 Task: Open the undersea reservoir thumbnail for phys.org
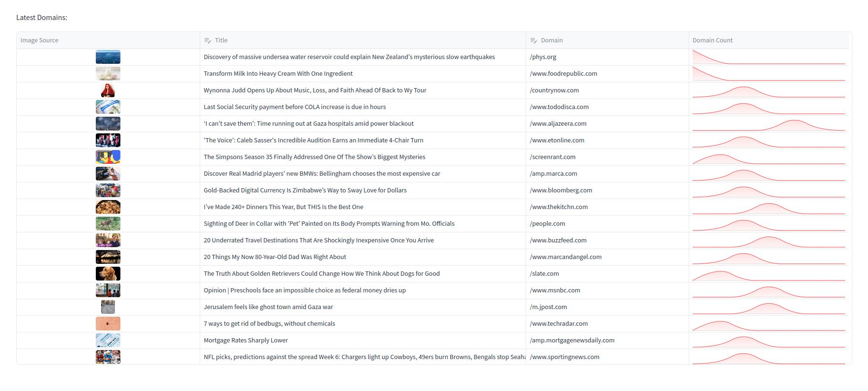point(108,57)
